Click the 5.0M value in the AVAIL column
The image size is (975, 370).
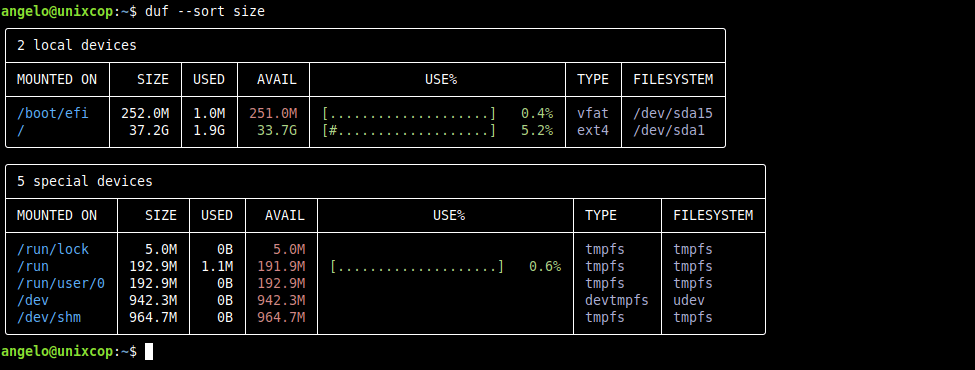[x=289, y=249]
